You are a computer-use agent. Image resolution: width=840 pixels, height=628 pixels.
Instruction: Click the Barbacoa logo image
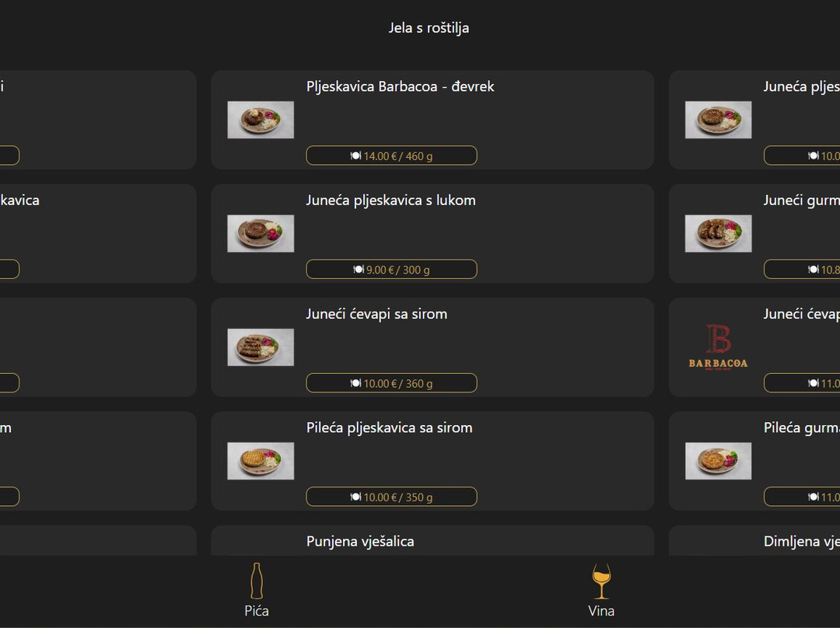pos(718,347)
